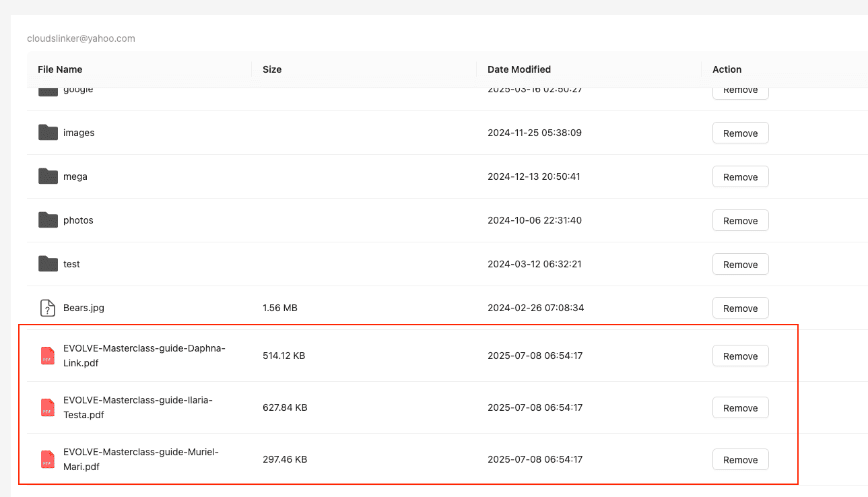Select the Bears.jpg file name
The height and width of the screenshot is (497, 868).
pos(84,308)
